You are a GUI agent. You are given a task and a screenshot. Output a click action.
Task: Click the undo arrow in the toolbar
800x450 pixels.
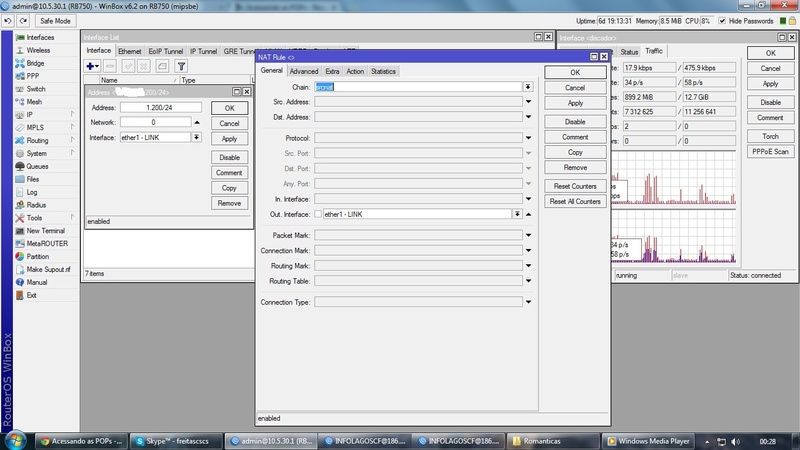8,21
